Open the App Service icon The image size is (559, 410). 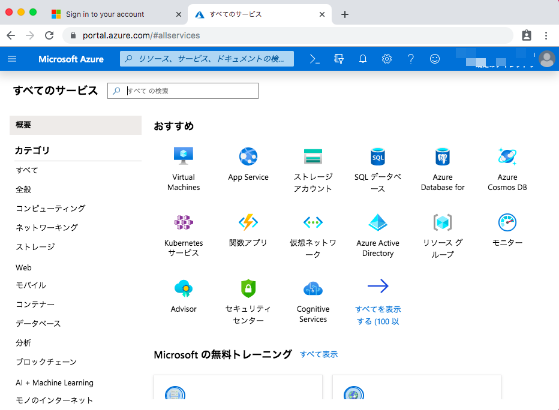pyautogui.click(x=248, y=156)
